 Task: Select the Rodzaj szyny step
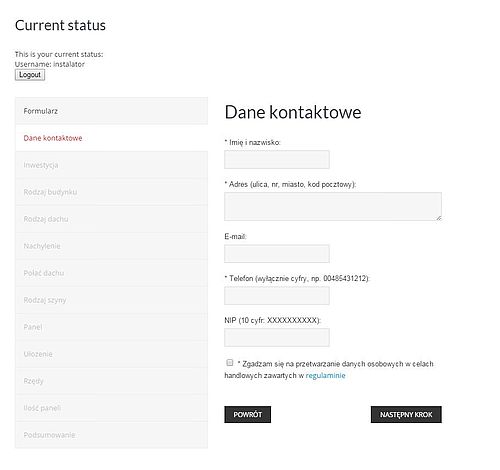111,300
